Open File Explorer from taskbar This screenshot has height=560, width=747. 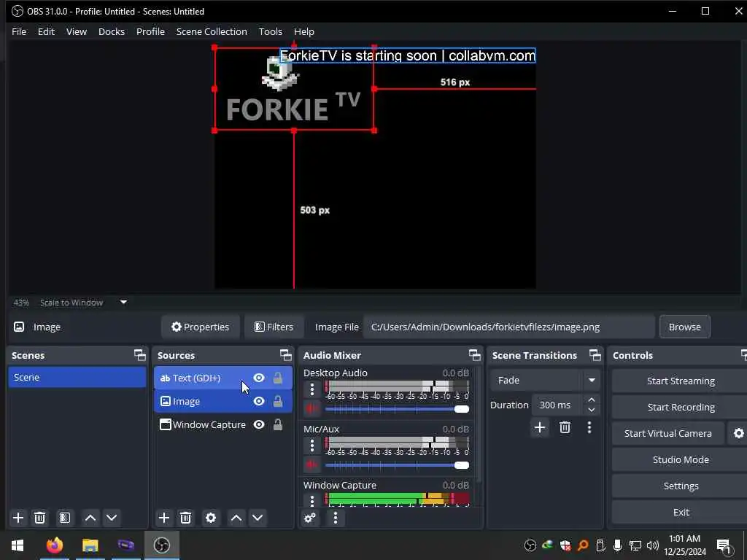[90, 545]
